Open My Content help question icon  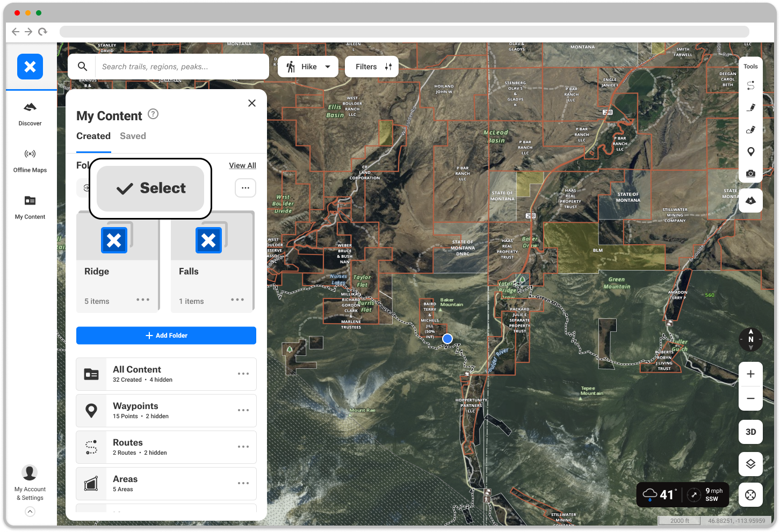pos(153,114)
